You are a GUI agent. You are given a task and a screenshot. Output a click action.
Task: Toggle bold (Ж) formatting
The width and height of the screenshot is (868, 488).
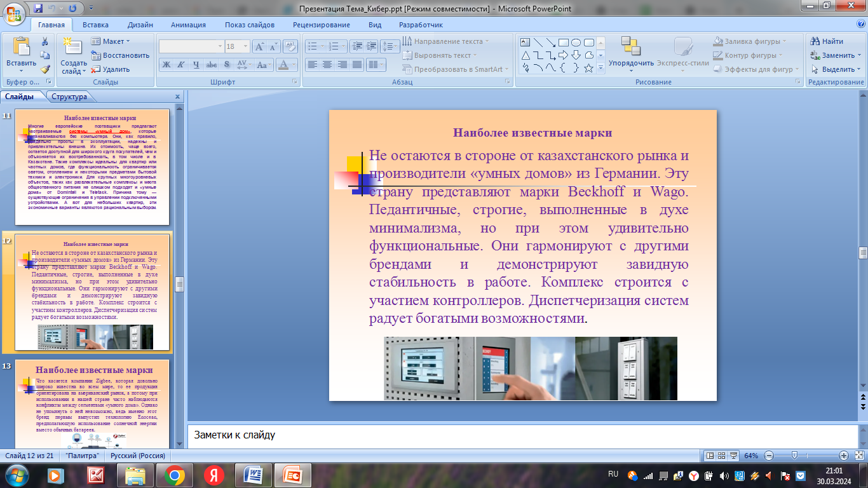[166, 65]
